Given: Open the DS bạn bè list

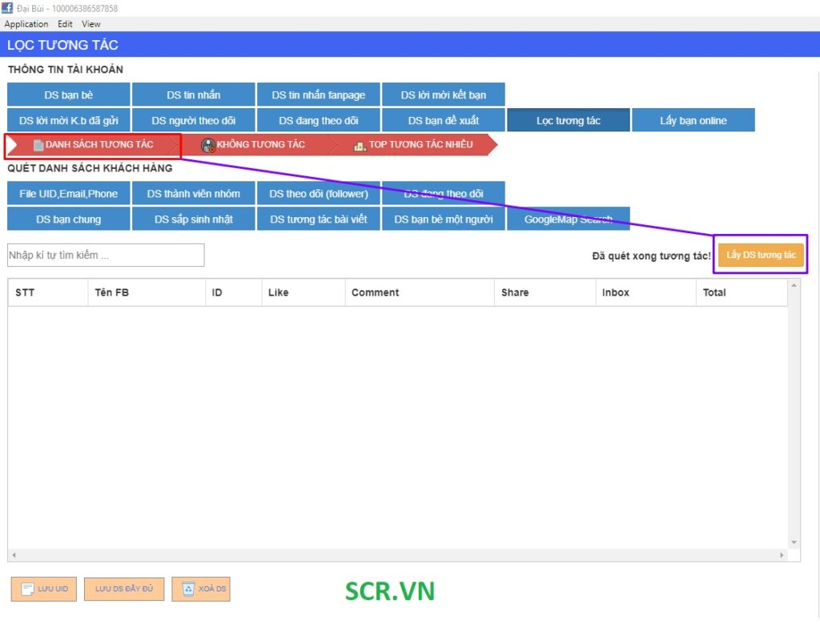Looking at the screenshot, I should [68, 95].
